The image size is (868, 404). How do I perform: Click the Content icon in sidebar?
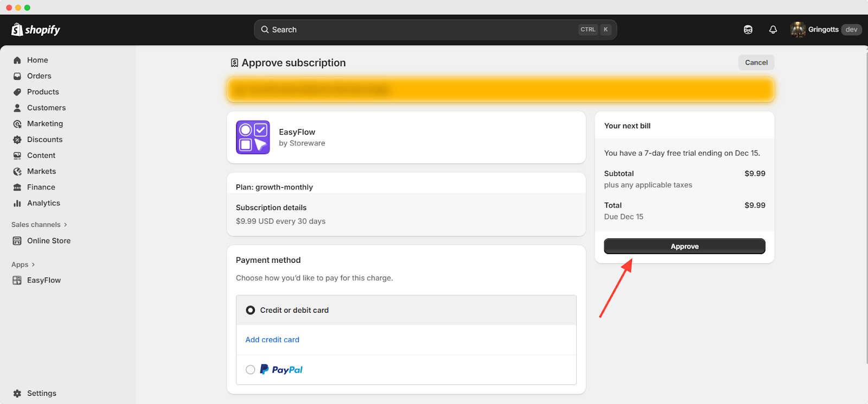click(17, 155)
